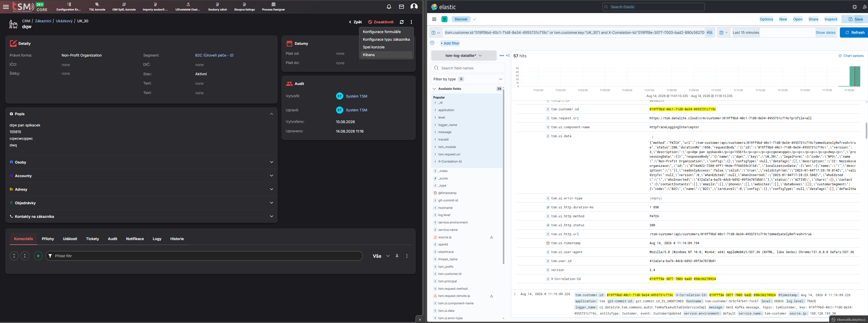Open Importy souborů in the top bar
The height and width of the screenshot is (323, 868).
tap(155, 7)
